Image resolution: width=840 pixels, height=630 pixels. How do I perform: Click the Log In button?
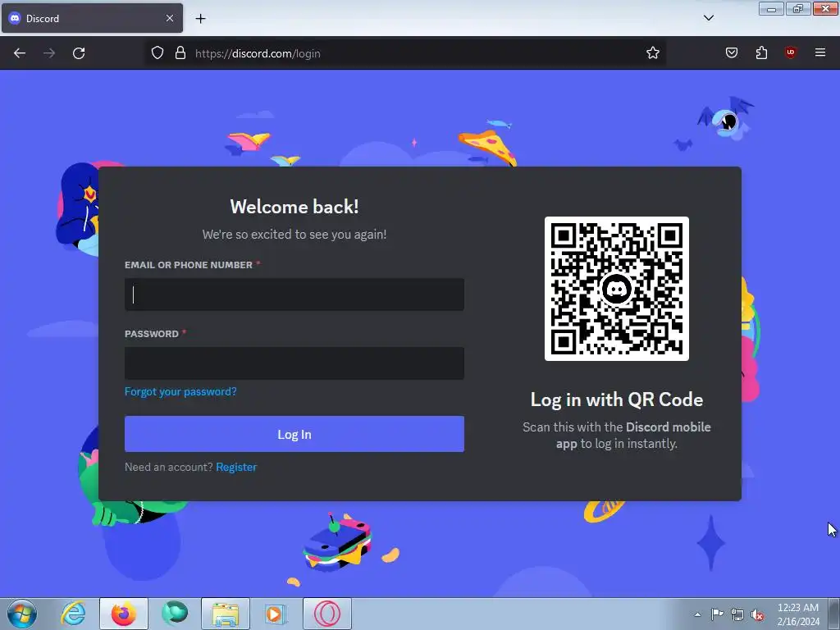294,434
